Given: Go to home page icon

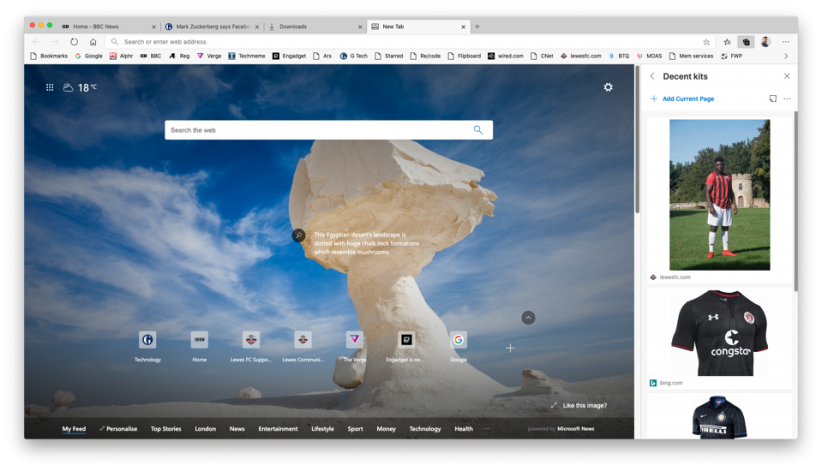Looking at the screenshot, I should (93, 42).
